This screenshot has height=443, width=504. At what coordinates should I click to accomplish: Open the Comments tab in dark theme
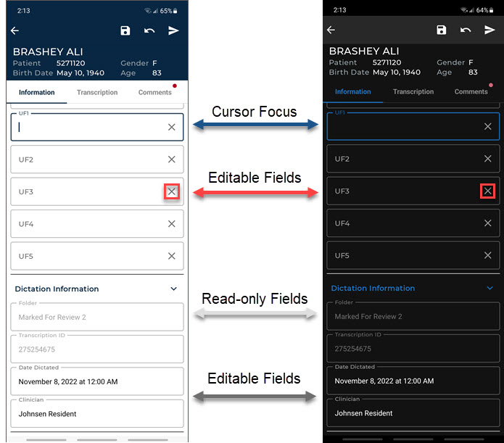471,92
